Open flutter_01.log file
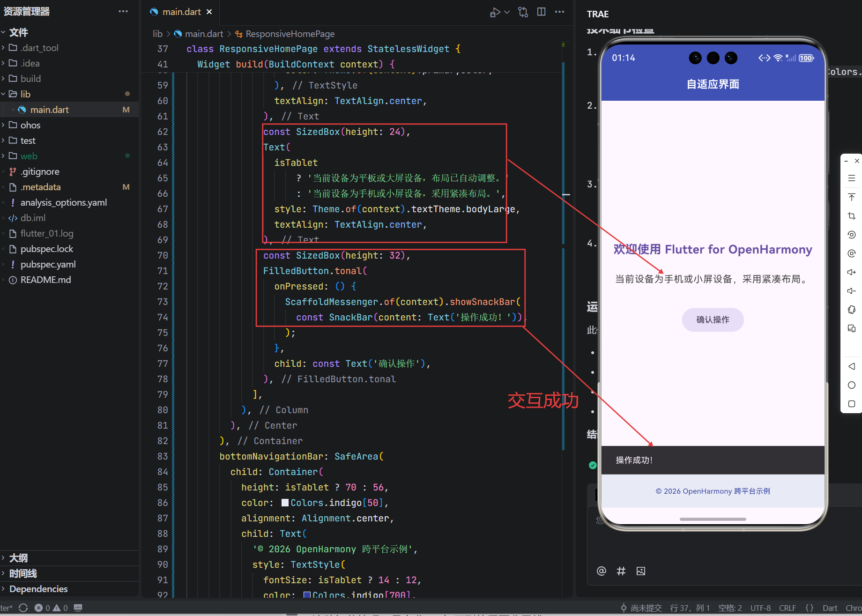The image size is (862, 616). (47, 233)
